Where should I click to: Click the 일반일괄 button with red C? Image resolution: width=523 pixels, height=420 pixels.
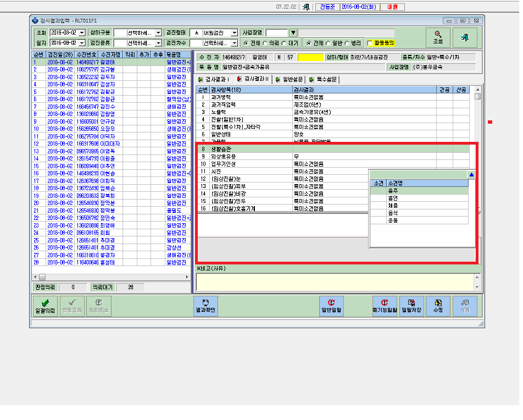(x=331, y=306)
